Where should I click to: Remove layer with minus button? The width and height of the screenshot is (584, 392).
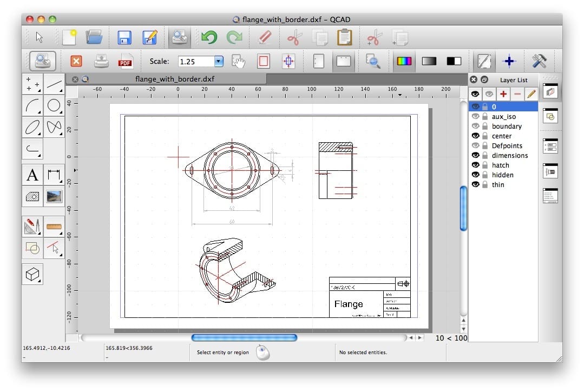(517, 94)
